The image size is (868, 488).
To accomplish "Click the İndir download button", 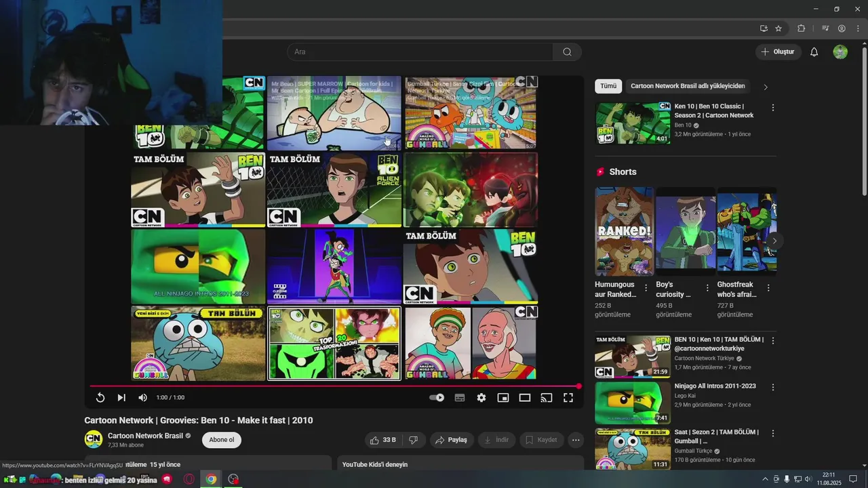I will pos(496,440).
